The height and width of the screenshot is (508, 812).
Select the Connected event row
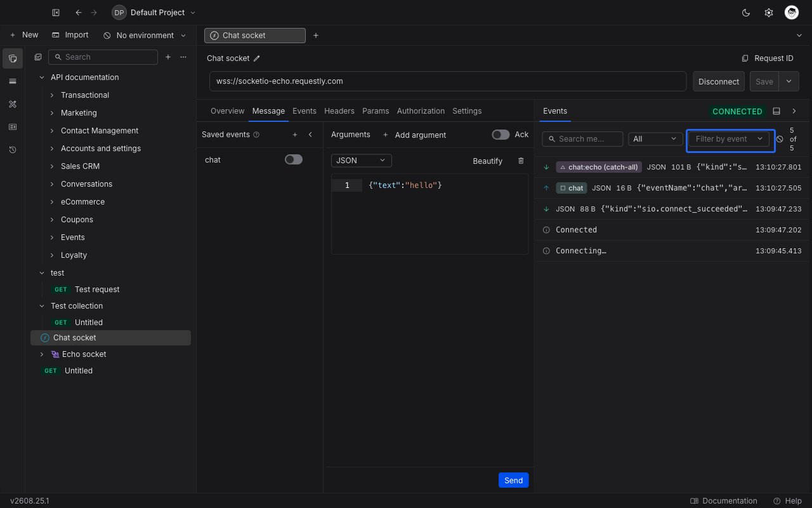(672, 230)
